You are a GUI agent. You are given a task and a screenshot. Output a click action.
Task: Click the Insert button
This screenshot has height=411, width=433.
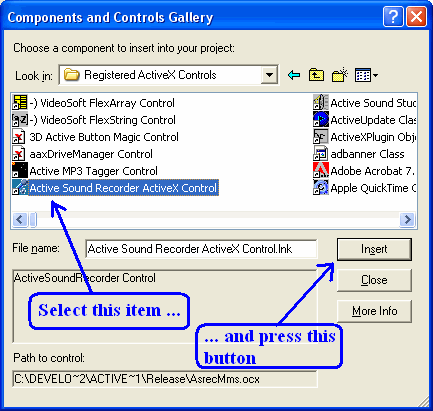tap(374, 249)
